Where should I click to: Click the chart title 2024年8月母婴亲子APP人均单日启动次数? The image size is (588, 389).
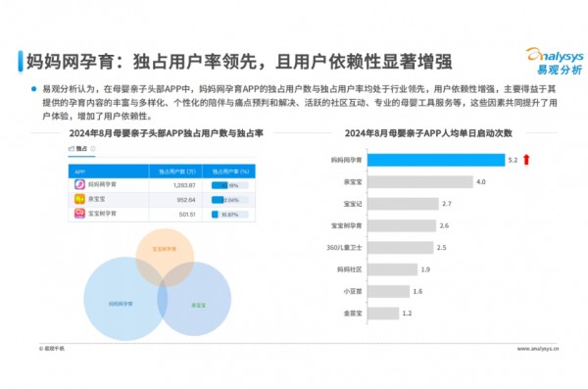pyautogui.click(x=428, y=133)
